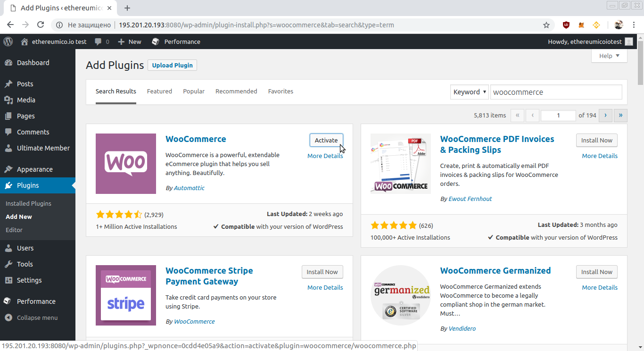Open More Details for WooCommerce Germanized
This screenshot has width=644, height=351.
click(x=600, y=288)
